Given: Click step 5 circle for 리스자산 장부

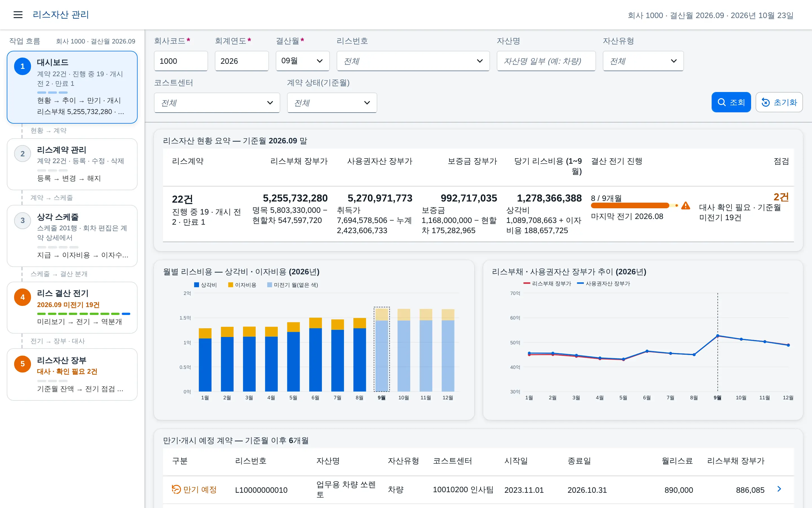Looking at the screenshot, I should (x=23, y=364).
